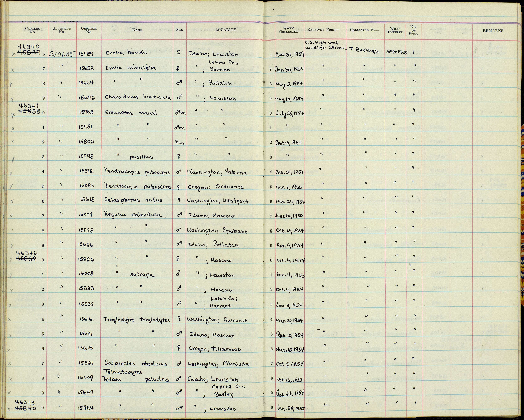Click date 'Oct. 16, 1953'

point(289,380)
